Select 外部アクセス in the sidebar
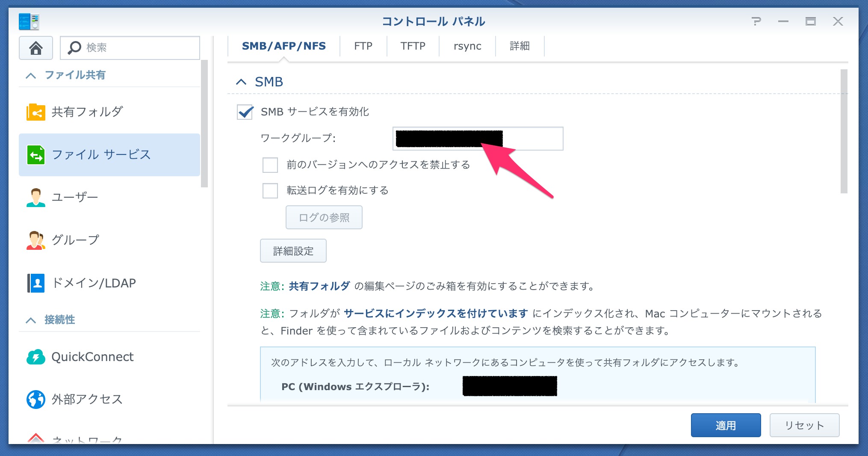 click(109, 400)
